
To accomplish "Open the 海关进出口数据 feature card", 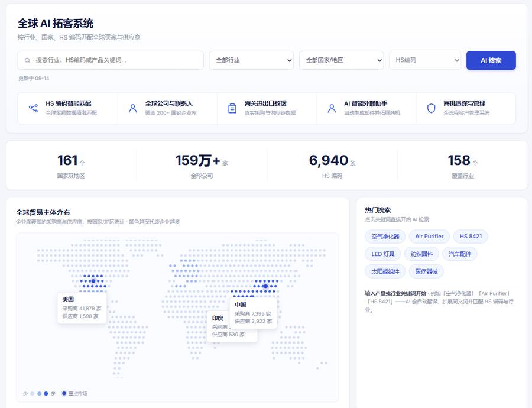I will click(x=267, y=108).
